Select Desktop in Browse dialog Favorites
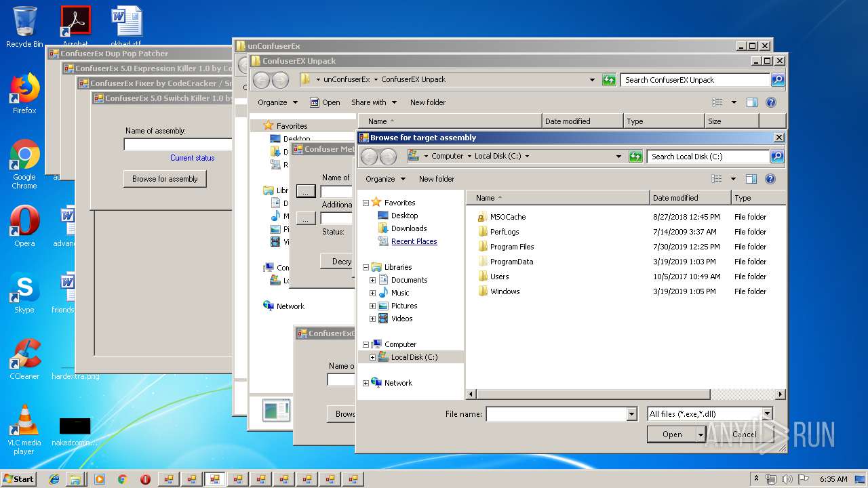This screenshot has width=868, height=488. tap(404, 216)
